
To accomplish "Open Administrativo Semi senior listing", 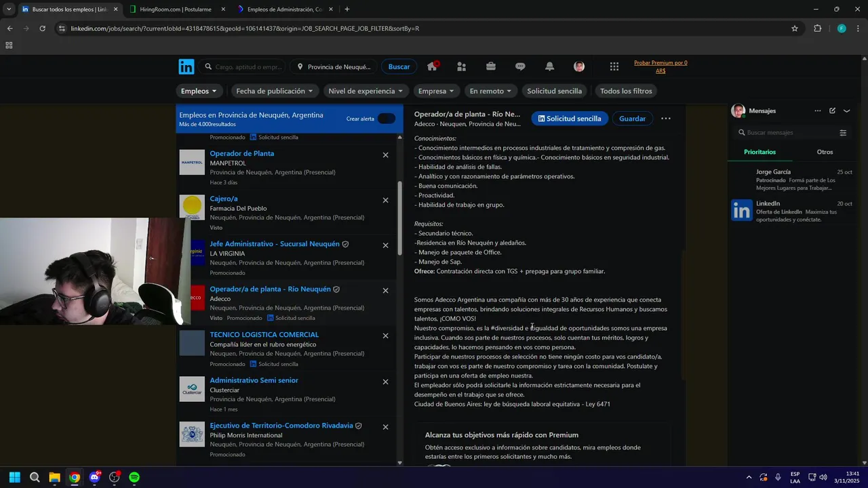I will coord(254,380).
